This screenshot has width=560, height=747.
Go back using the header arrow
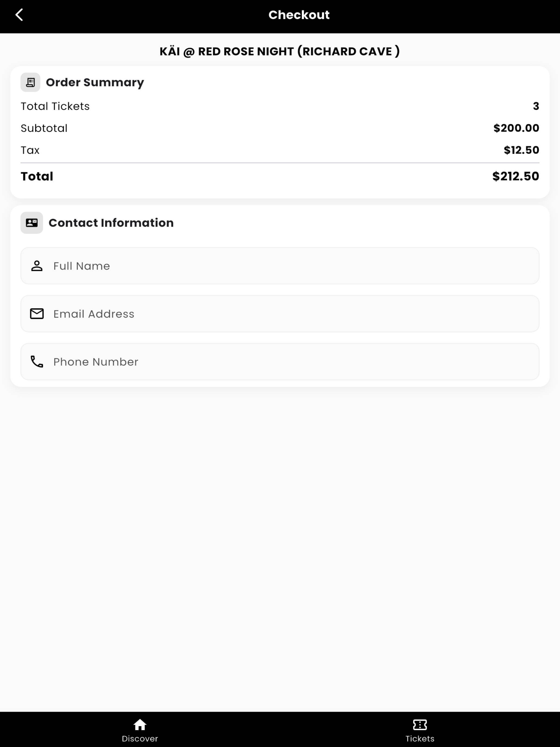pyautogui.click(x=19, y=15)
